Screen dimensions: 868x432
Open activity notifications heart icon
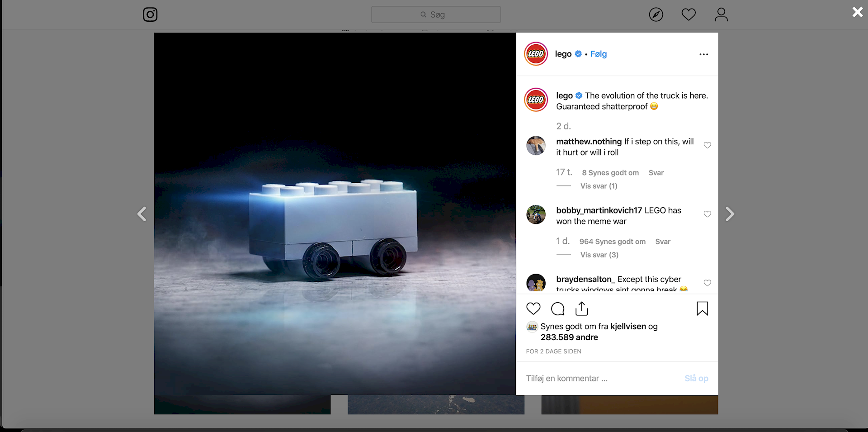pyautogui.click(x=689, y=14)
